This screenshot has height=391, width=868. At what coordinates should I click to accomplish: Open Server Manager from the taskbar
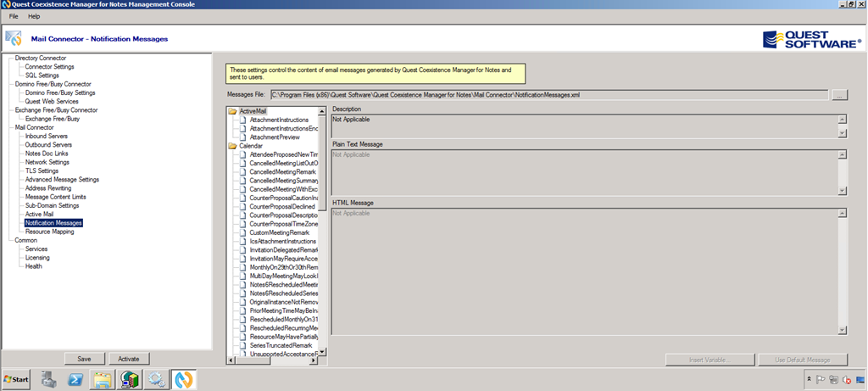tap(48, 379)
